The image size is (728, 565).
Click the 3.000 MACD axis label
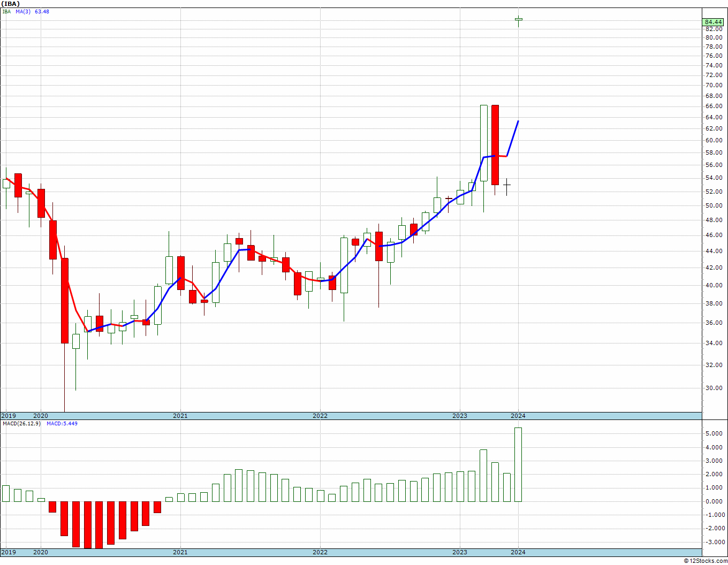[714, 461]
